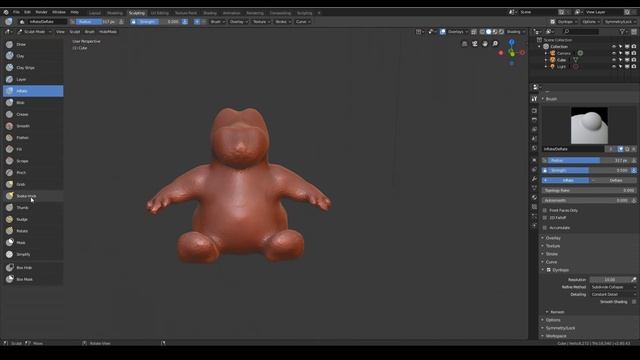Select the Clay brush tool
This screenshot has width=640, height=360.
(33, 56)
